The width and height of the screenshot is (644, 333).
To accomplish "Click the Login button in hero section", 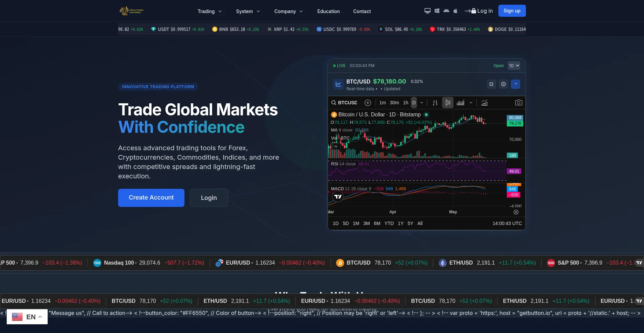I will coord(209,198).
